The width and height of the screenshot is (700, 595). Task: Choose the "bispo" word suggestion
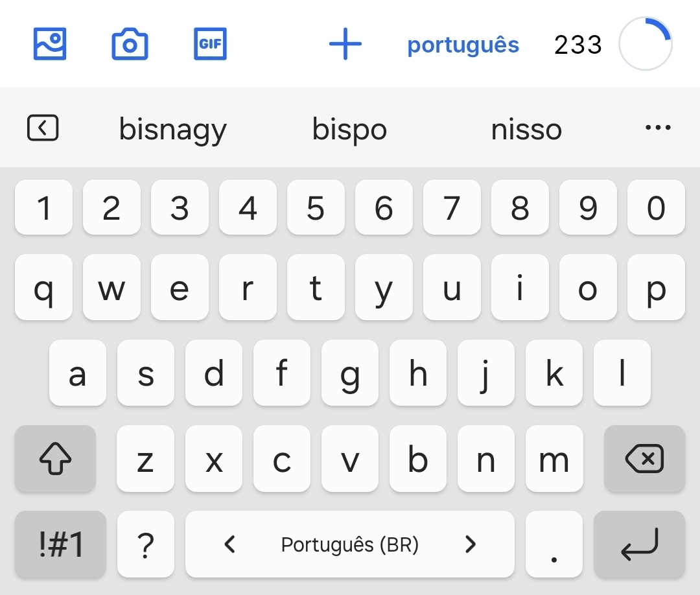(x=349, y=130)
